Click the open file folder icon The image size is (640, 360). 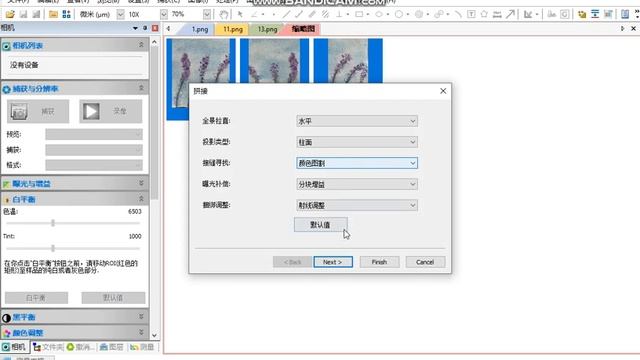point(10,14)
